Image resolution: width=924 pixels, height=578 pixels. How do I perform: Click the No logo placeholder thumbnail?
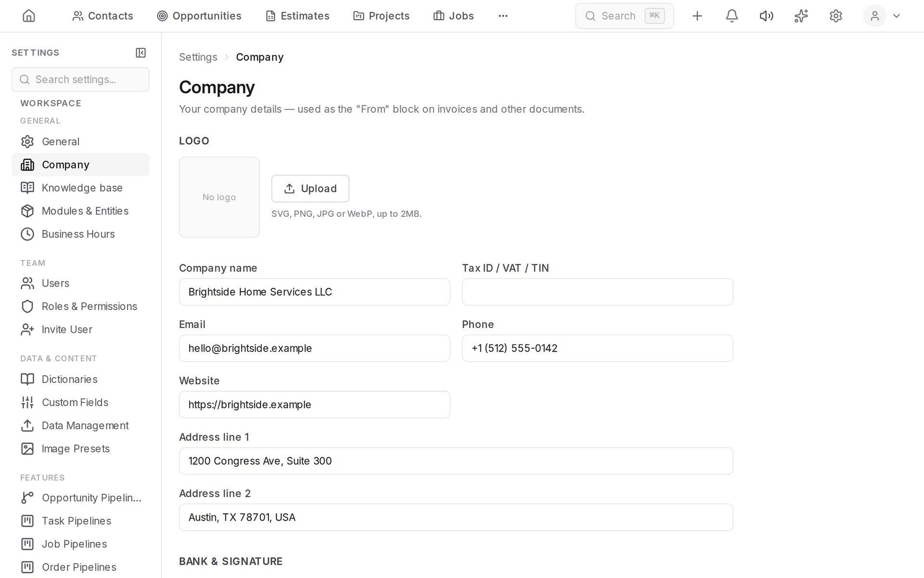(219, 197)
